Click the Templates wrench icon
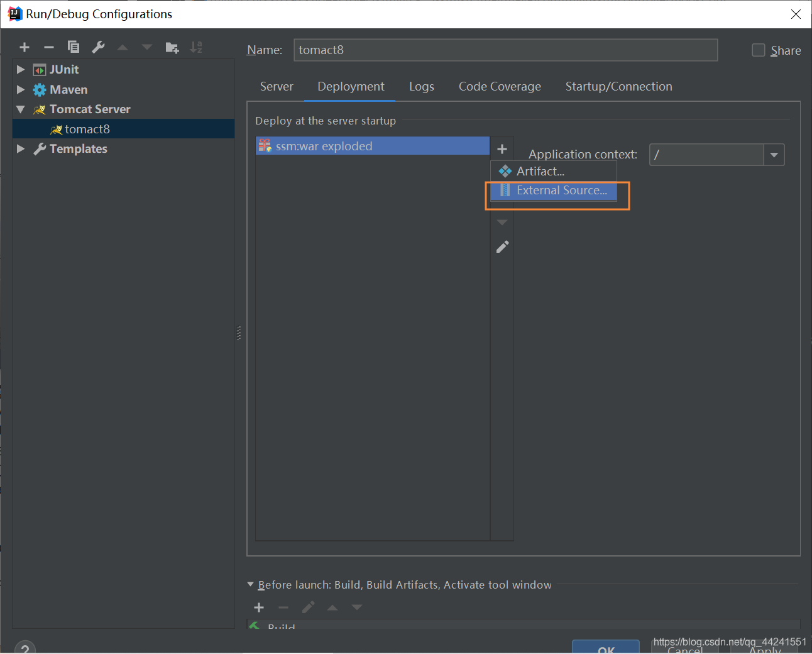 pos(40,149)
